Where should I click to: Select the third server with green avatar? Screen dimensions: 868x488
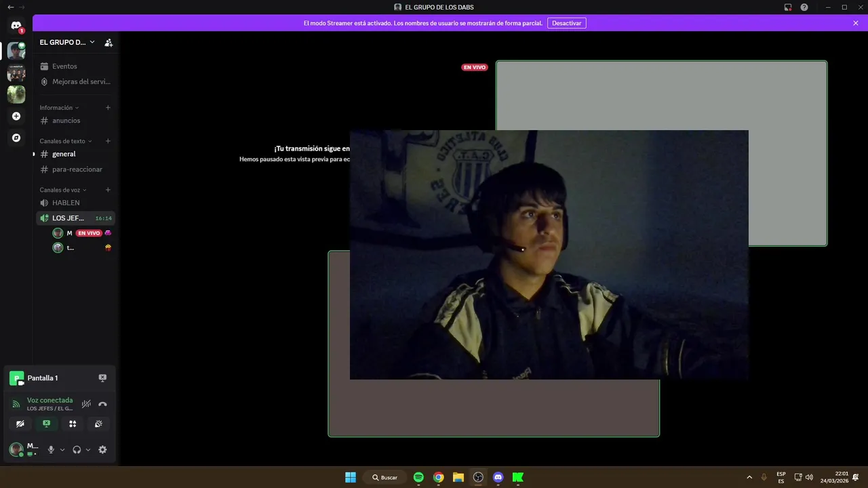click(16, 94)
